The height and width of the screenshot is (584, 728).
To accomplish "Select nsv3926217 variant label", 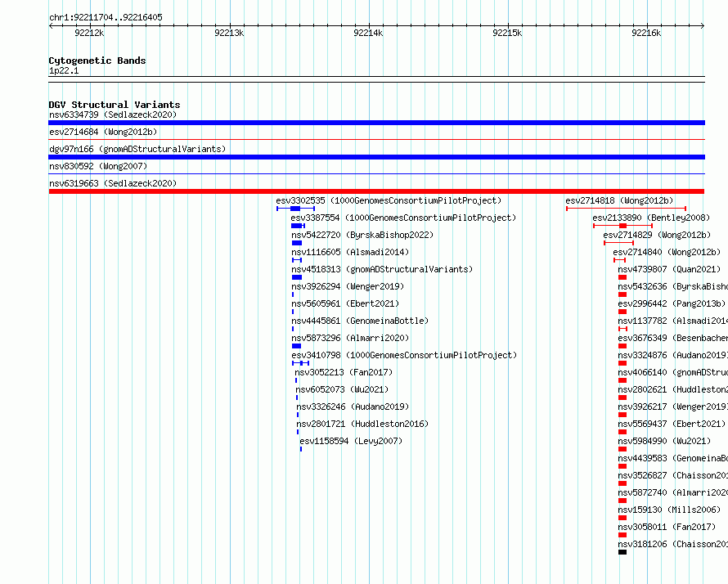I will coord(672,407).
